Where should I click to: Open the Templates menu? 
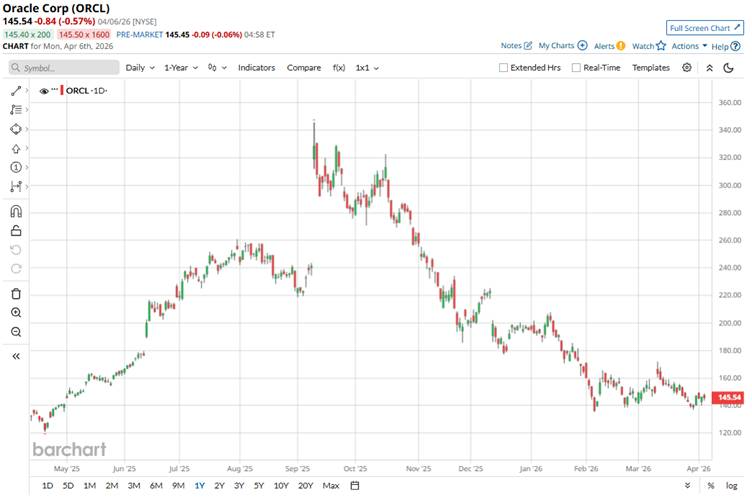click(x=650, y=68)
